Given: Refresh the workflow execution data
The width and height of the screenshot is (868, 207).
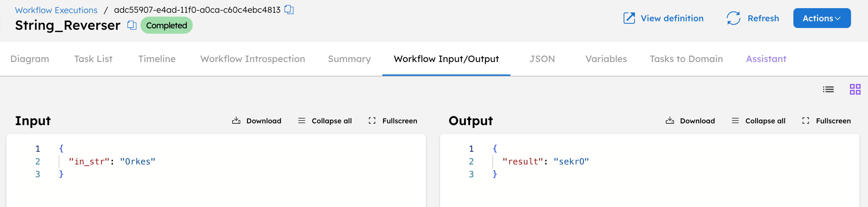Looking at the screenshot, I should pos(753,18).
